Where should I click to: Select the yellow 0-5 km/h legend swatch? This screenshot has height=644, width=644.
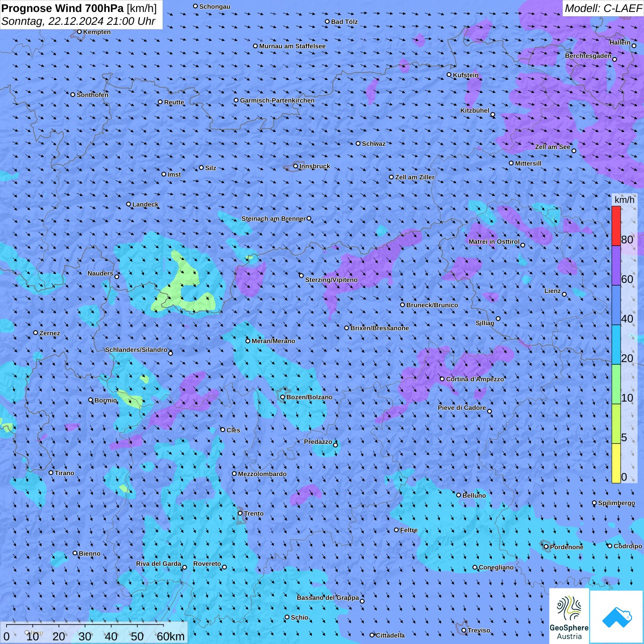click(616, 463)
